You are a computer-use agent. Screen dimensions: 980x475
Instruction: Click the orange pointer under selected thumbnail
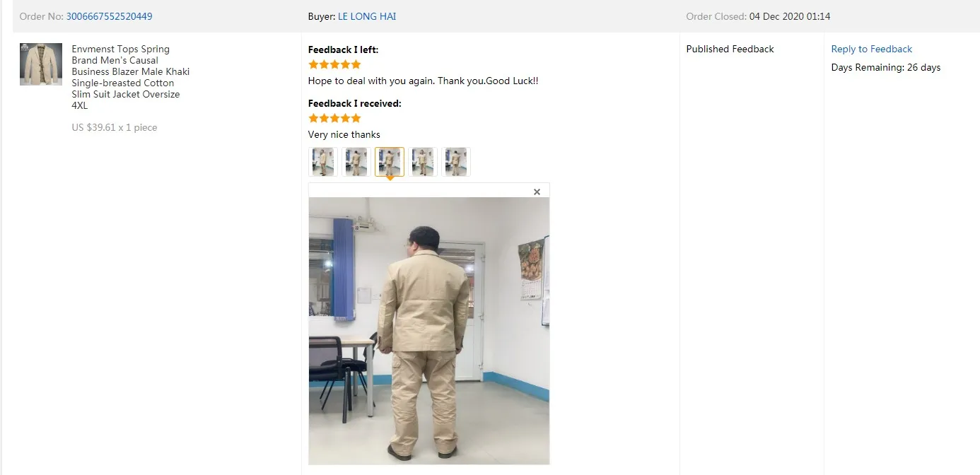point(390,179)
